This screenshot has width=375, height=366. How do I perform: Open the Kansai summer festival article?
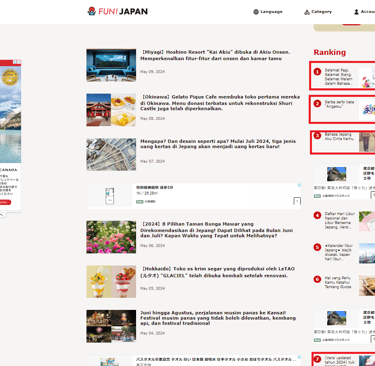pos(218,318)
